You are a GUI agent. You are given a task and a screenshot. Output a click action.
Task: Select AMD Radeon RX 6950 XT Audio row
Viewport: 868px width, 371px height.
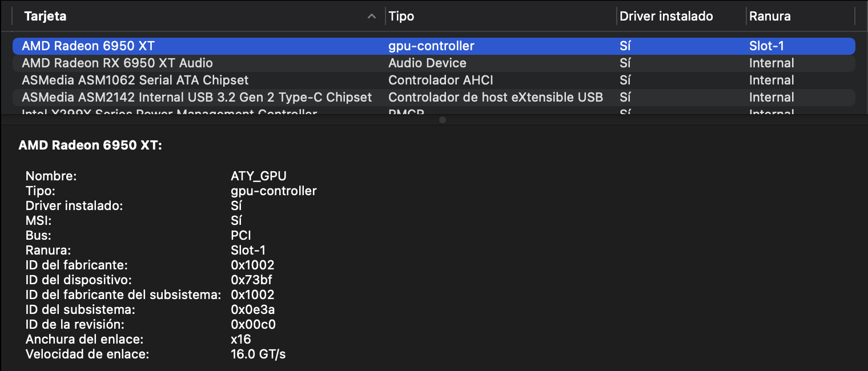click(x=434, y=63)
